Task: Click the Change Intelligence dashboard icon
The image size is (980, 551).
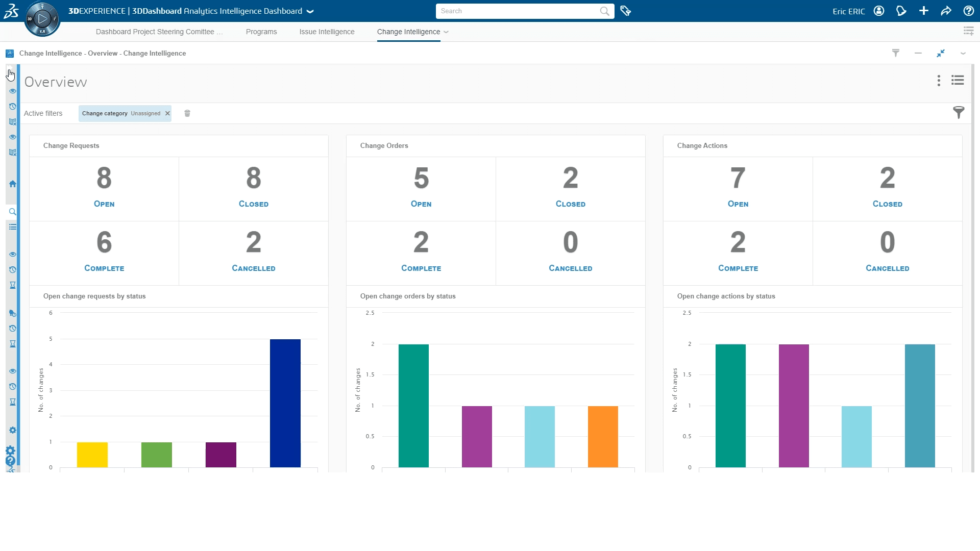Action: [x=9, y=53]
